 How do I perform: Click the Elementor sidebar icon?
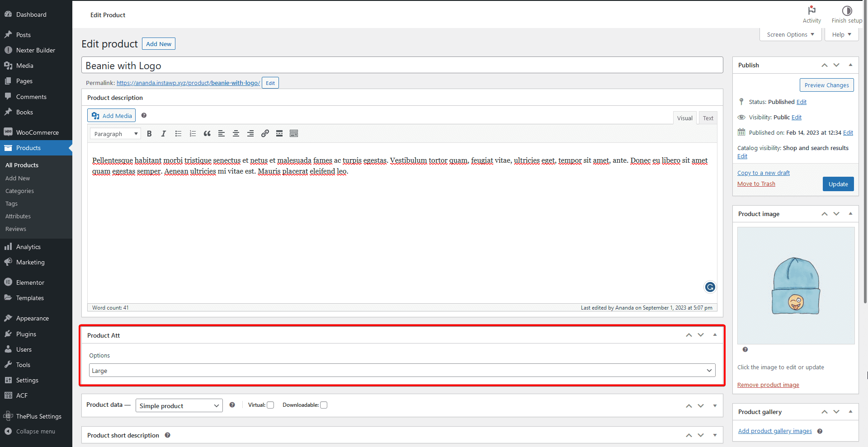tap(9, 282)
